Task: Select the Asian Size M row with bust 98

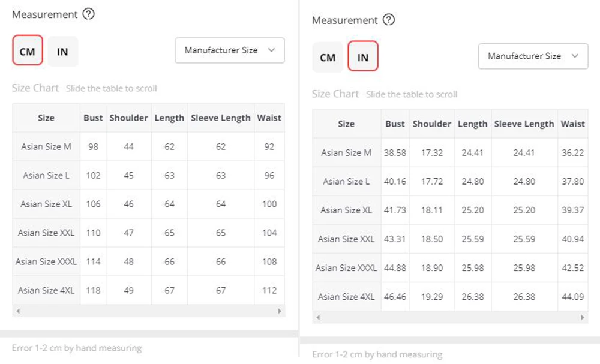Action: point(46,147)
